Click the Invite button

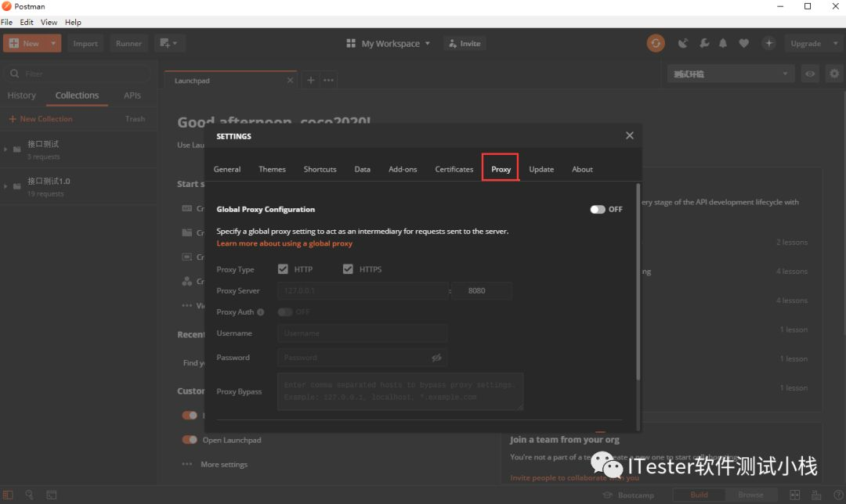tap(465, 43)
